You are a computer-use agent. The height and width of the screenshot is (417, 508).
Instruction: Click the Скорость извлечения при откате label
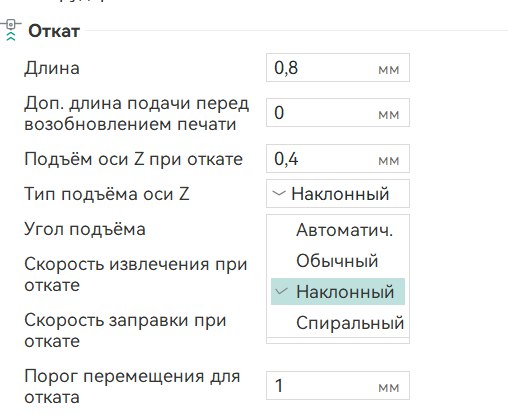tap(136, 275)
